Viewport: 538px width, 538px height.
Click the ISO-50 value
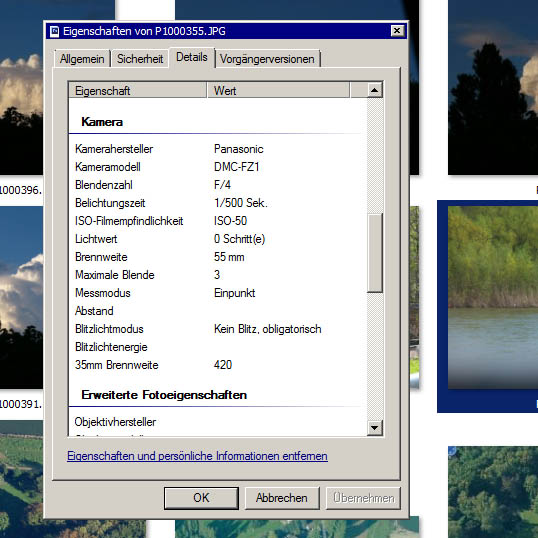coord(230,221)
